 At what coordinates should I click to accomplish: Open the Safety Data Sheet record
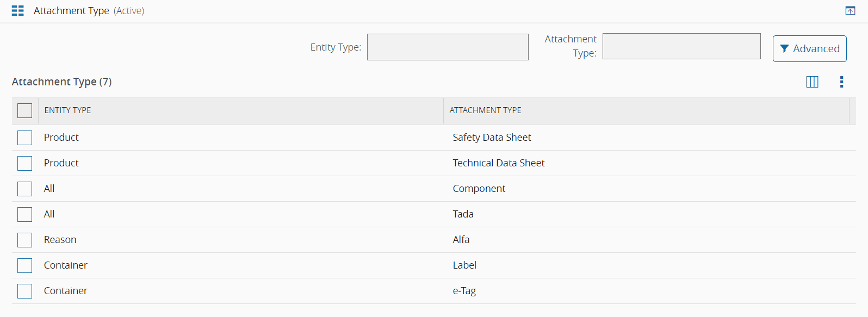pyautogui.click(x=492, y=138)
